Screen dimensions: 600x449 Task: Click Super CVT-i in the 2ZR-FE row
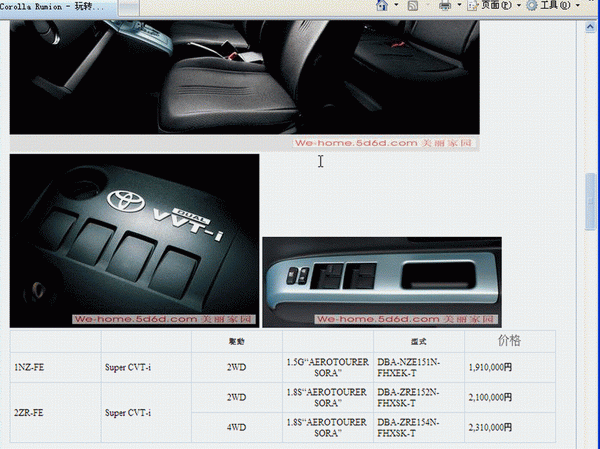pyautogui.click(x=128, y=413)
